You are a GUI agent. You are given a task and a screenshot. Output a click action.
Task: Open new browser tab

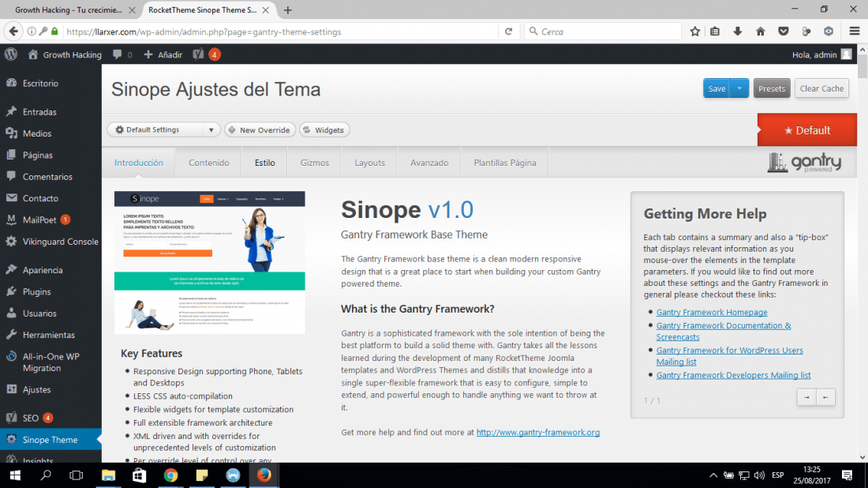pyautogui.click(x=288, y=10)
